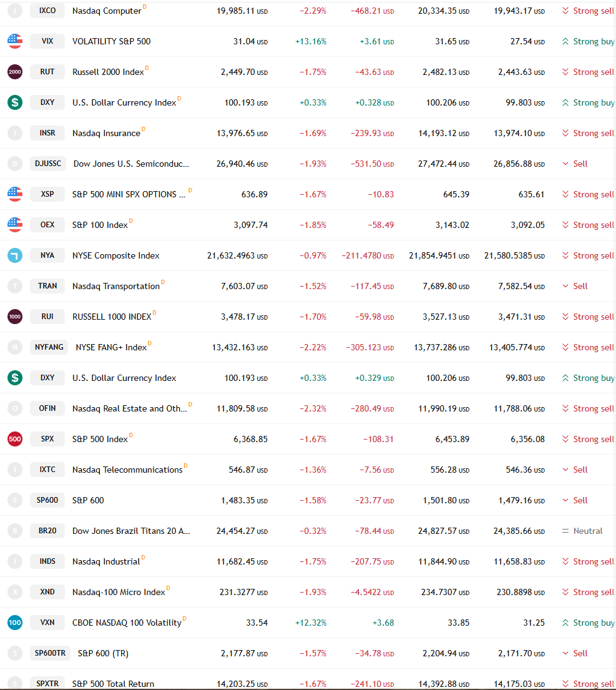The height and width of the screenshot is (690, 616).
Task: Open S&P 500 MINI SPX OPTIONS link
Action: [129, 194]
